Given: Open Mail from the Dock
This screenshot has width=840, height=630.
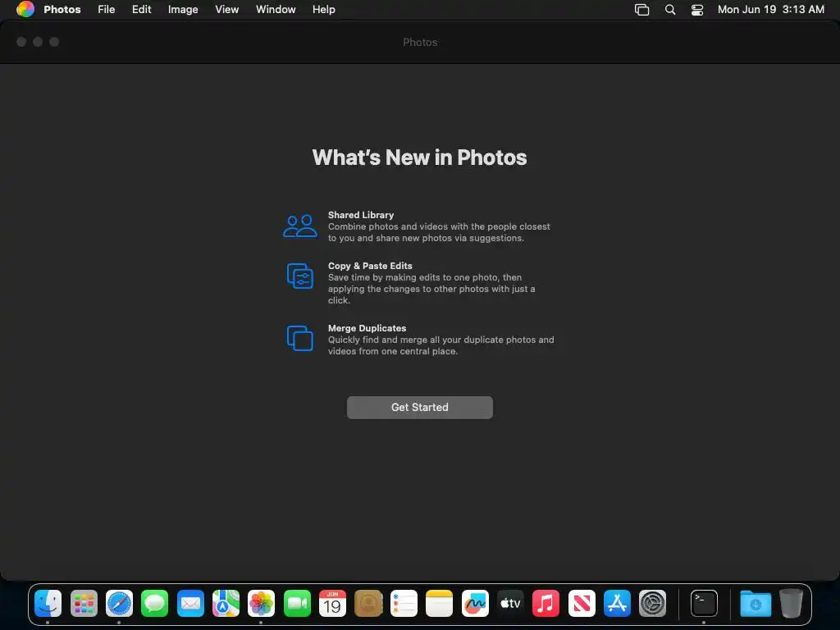Looking at the screenshot, I should 190,603.
